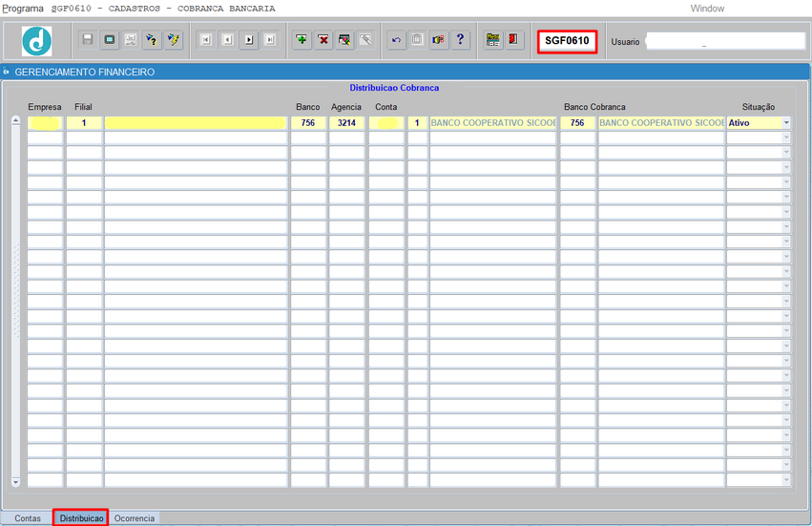The width and height of the screenshot is (812, 526).
Task: Click the Banco Cobranca BANCO COOPERATIVO SICOOB name field
Action: (x=661, y=123)
